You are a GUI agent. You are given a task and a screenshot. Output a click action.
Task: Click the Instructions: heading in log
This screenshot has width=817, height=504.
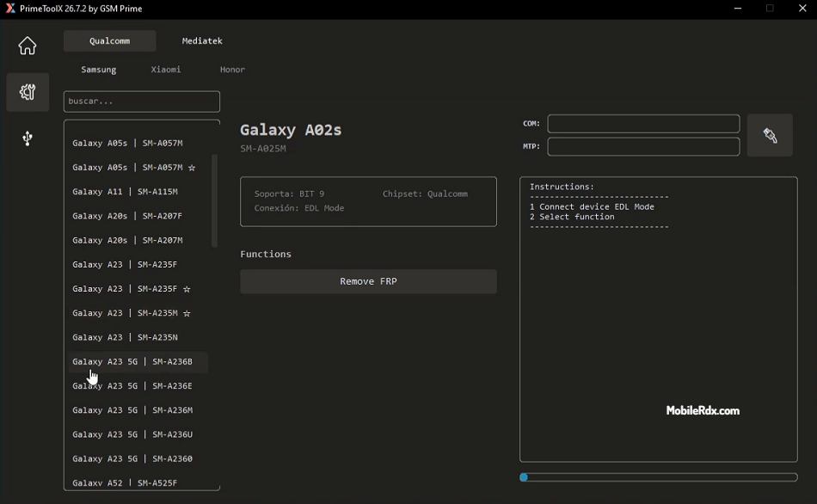[562, 187]
